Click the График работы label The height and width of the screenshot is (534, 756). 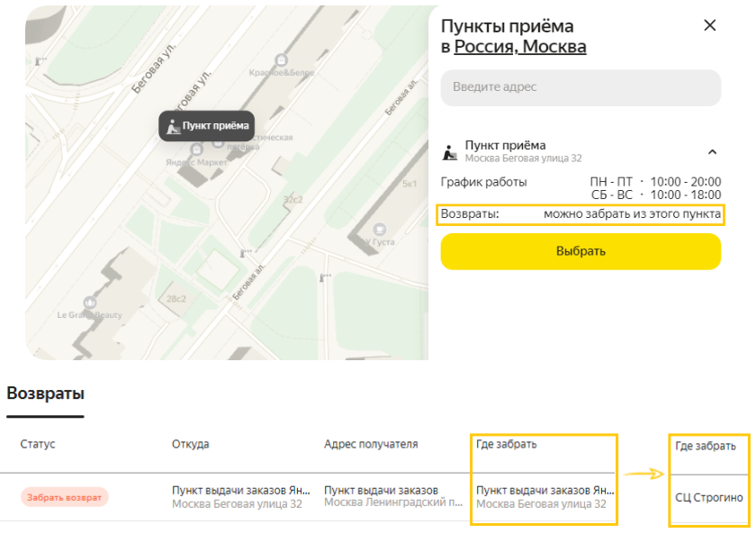click(483, 182)
